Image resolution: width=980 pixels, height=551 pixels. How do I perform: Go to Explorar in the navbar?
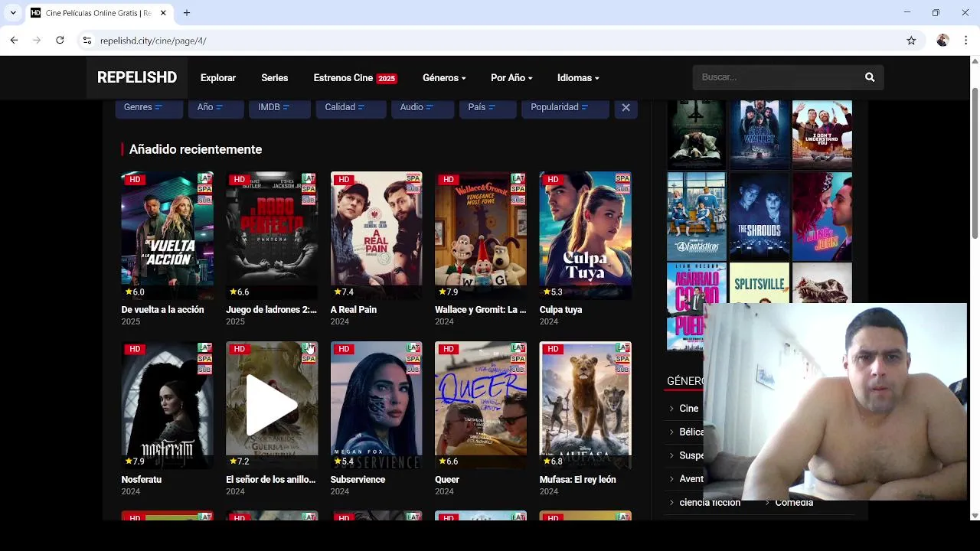click(x=218, y=78)
